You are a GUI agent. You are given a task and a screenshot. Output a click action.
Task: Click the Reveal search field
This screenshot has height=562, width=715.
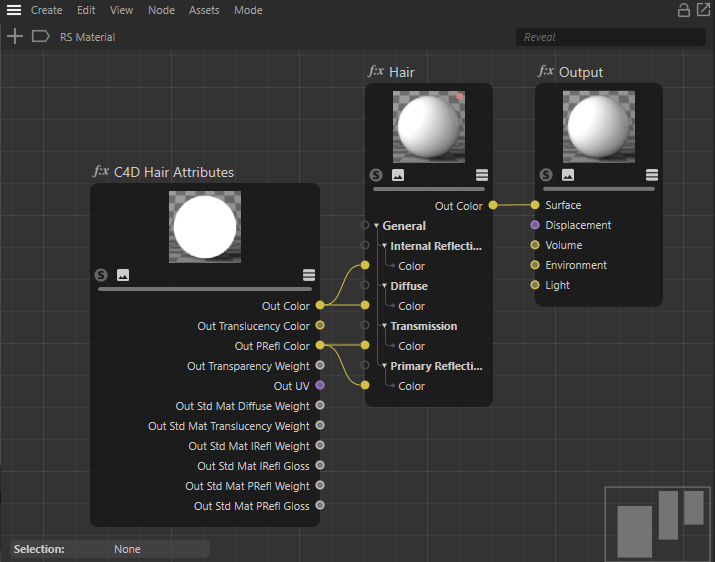click(x=610, y=37)
